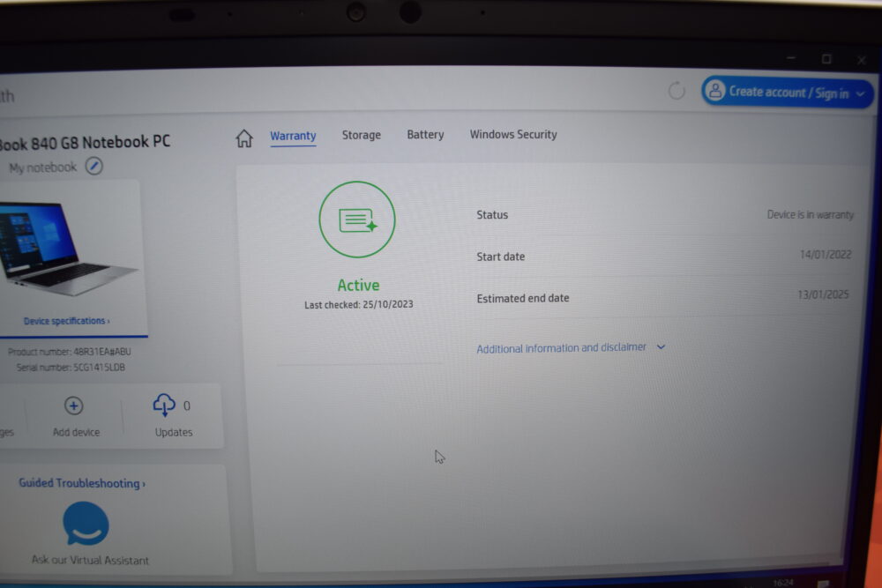Open the account dropdown chevron
882x588 pixels.
coord(860,93)
